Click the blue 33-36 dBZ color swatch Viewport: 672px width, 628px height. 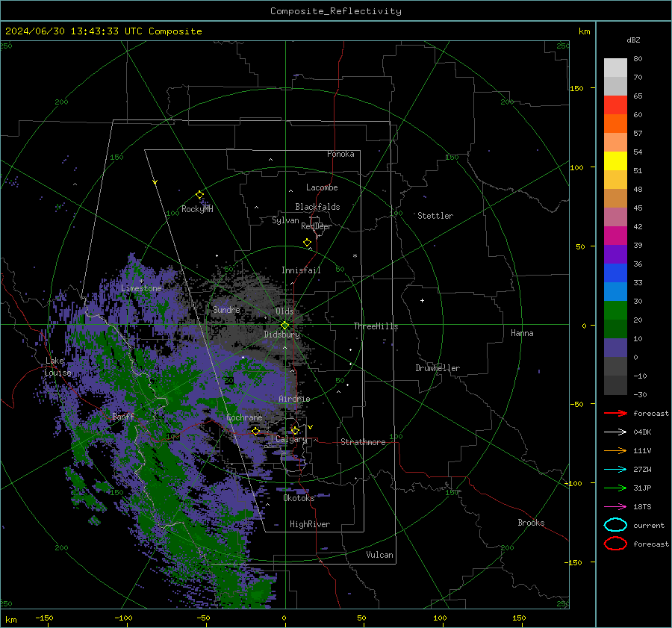click(x=615, y=273)
